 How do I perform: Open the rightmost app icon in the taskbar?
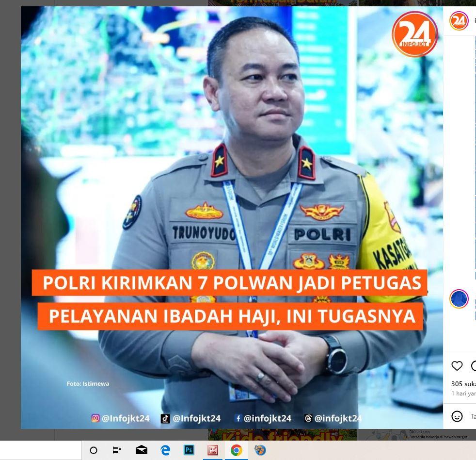tap(260, 451)
